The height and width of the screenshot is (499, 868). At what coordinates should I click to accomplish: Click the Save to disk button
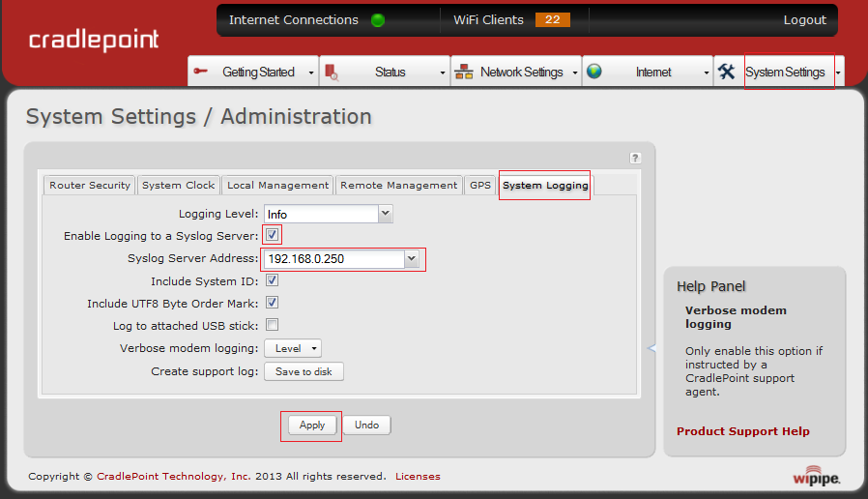304,371
